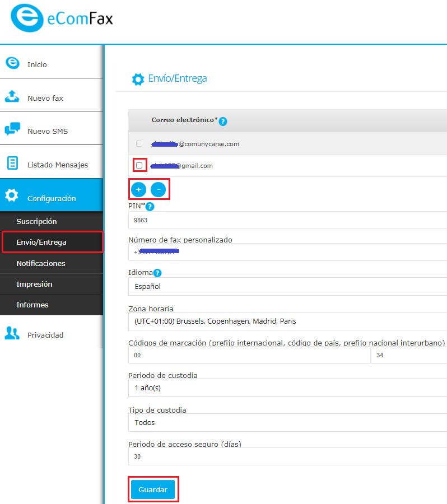Select Configuración menu item

[x=52, y=195]
